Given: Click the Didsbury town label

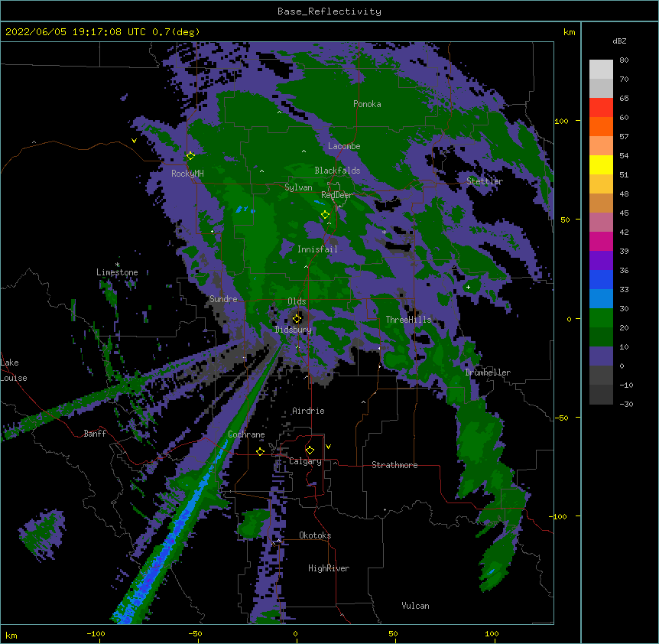Looking at the screenshot, I should pos(294,330).
